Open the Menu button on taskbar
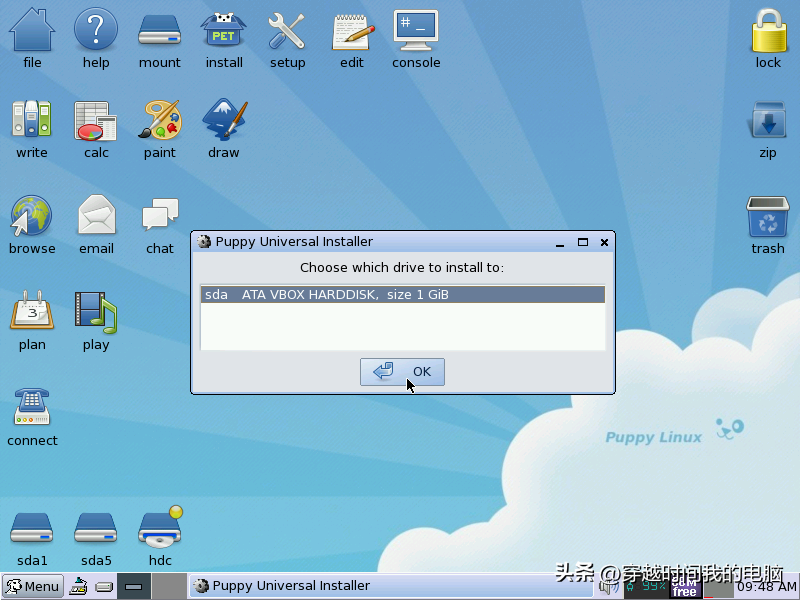This screenshot has width=800, height=600. click(33, 586)
